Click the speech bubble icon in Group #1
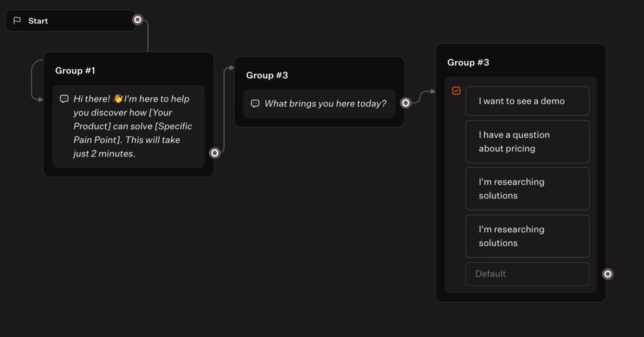 pos(64,99)
